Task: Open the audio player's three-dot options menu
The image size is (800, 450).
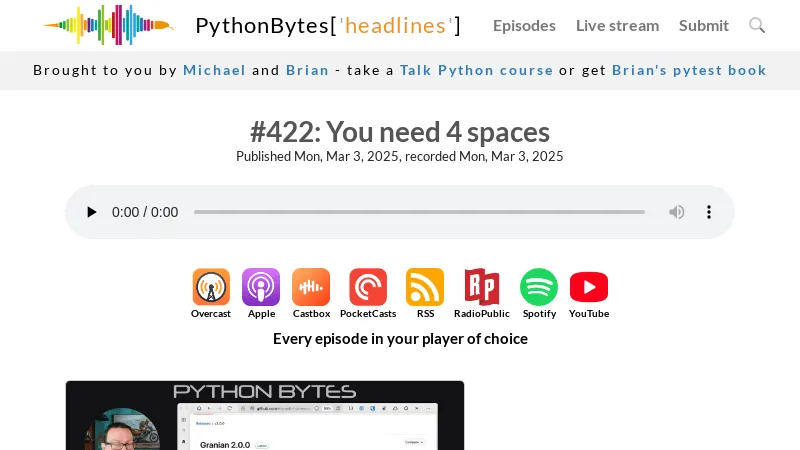Action: (709, 212)
